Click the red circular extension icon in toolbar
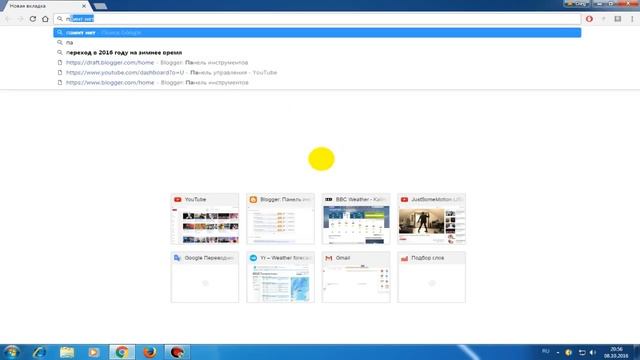 click(589, 19)
